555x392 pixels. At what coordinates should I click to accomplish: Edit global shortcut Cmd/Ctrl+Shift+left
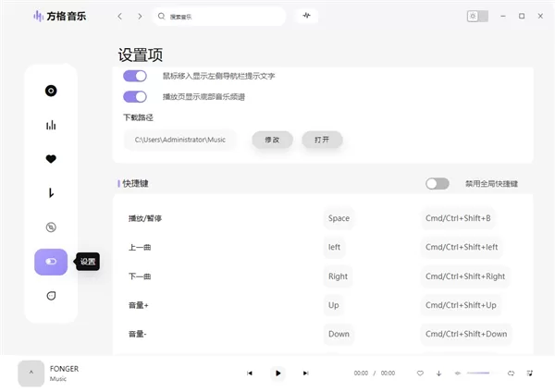(462, 247)
